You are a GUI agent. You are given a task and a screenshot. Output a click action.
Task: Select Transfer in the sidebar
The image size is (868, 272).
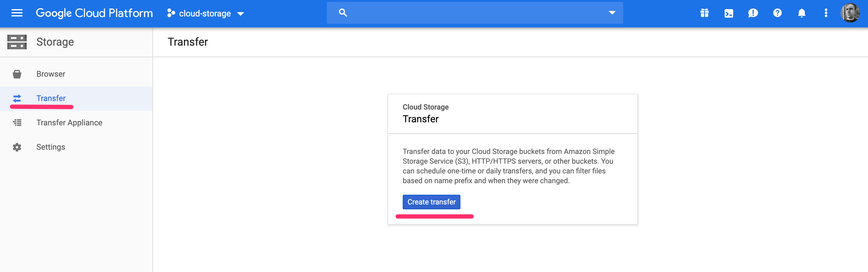pos(51,98)
